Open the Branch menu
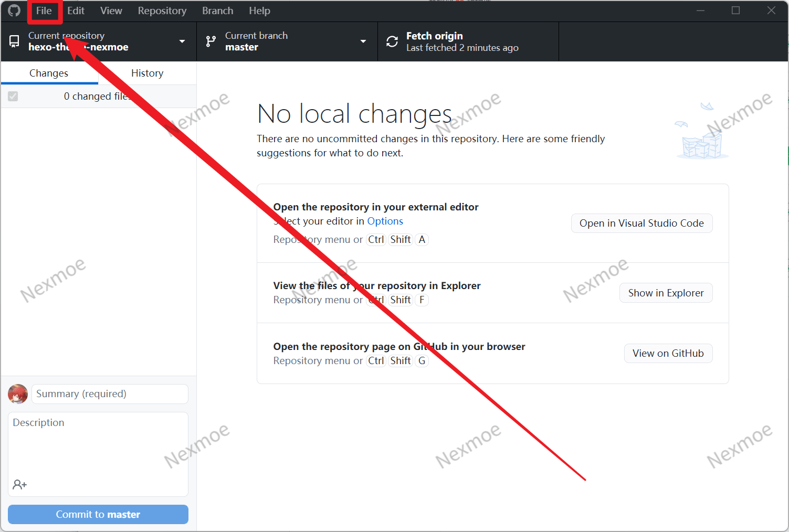This screenshot has height=532, width=789. click(x=217, y=11)
